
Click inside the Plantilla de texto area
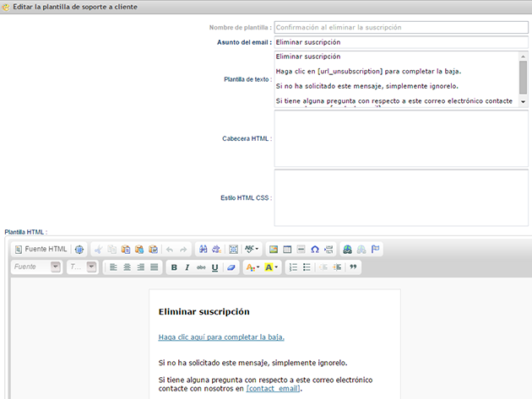[x=396, y=79]
